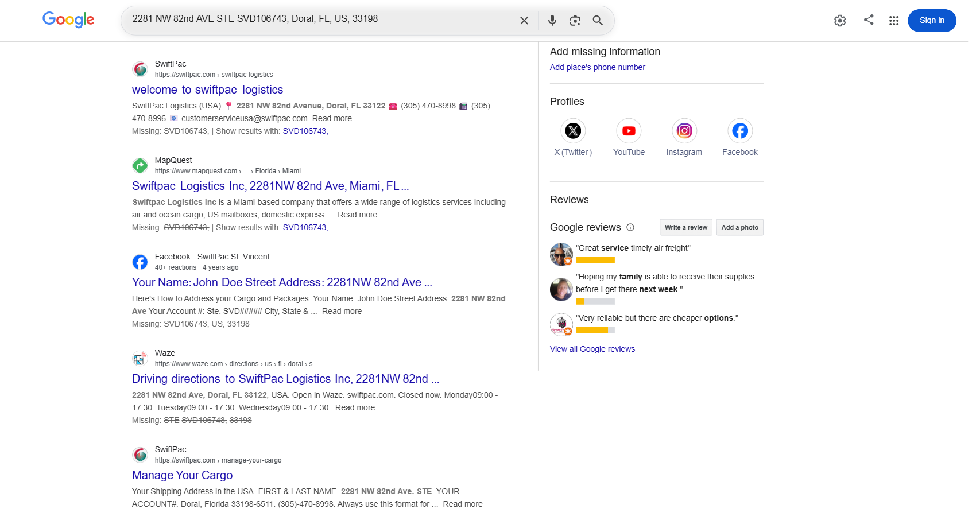Screen dimensions: 980x509
Task: Click 'Very reliable but there are cheaper options' text
Action: (657, 318)
